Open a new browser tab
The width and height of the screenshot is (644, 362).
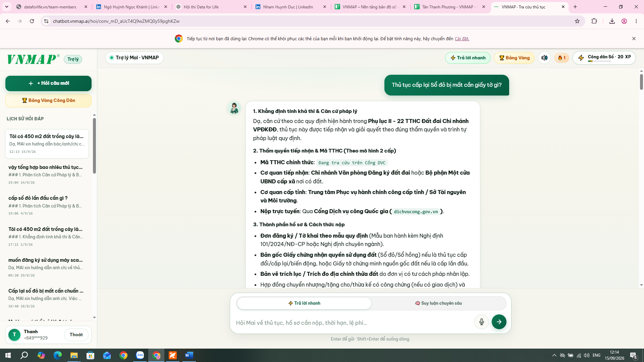click(575, 7)
